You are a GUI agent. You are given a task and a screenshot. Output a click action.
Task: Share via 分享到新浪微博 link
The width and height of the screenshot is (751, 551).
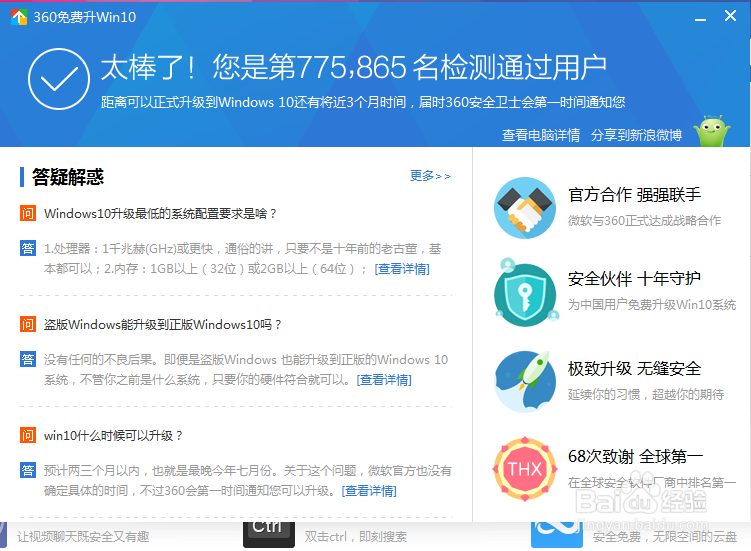point(636,135)
